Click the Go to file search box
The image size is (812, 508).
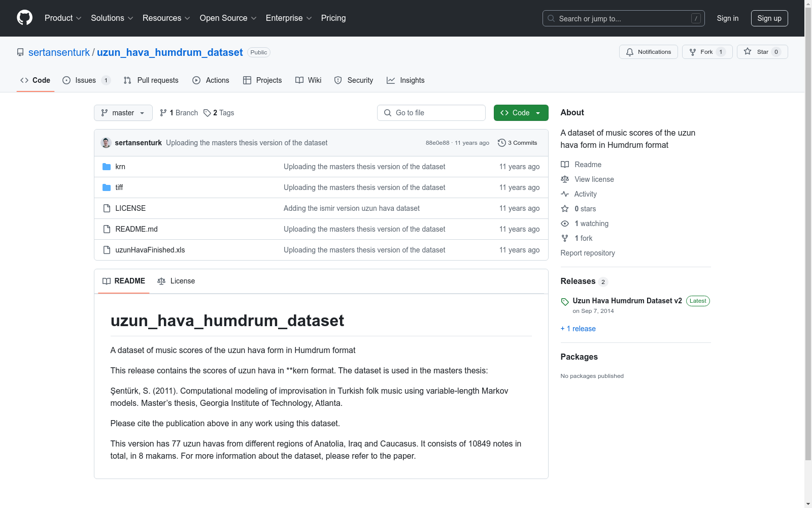click(431, 113)
